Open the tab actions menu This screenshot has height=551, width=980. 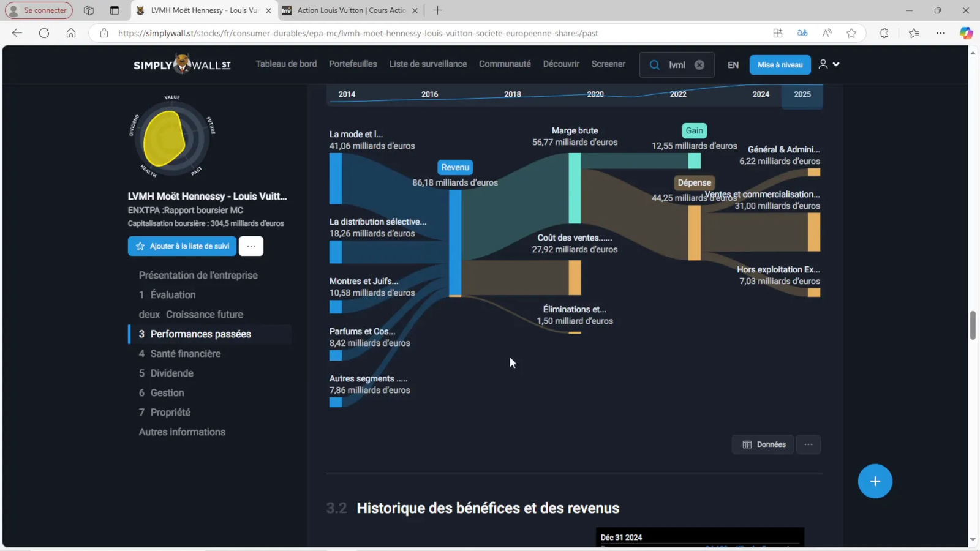point(115,10)
